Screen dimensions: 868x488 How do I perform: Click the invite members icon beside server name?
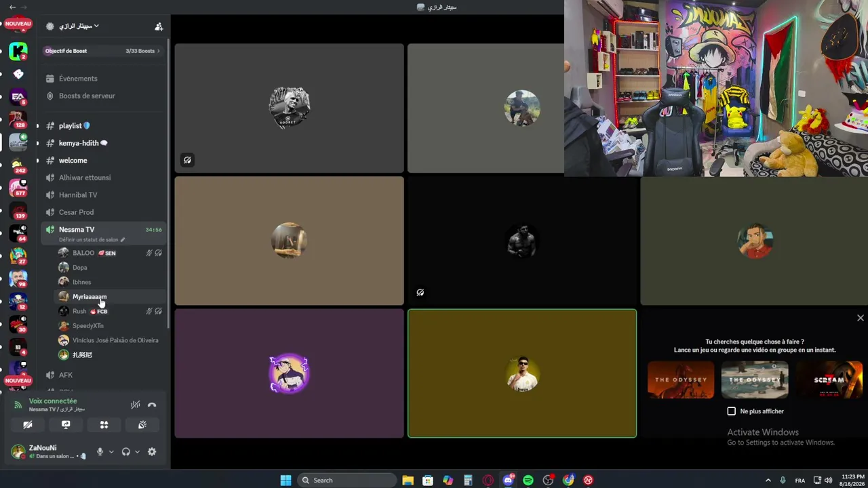click(159, 26)
